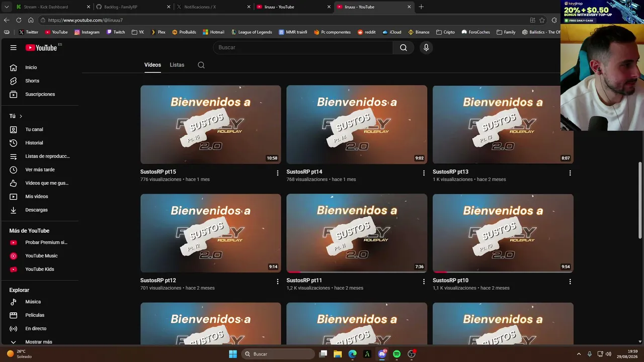644x362 pixels.
Task: Reload the page in the browser
Action: (19, 20)
